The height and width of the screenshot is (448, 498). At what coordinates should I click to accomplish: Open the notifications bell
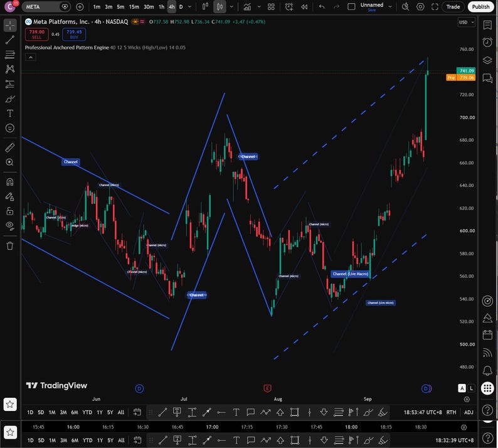coord(487,370)
